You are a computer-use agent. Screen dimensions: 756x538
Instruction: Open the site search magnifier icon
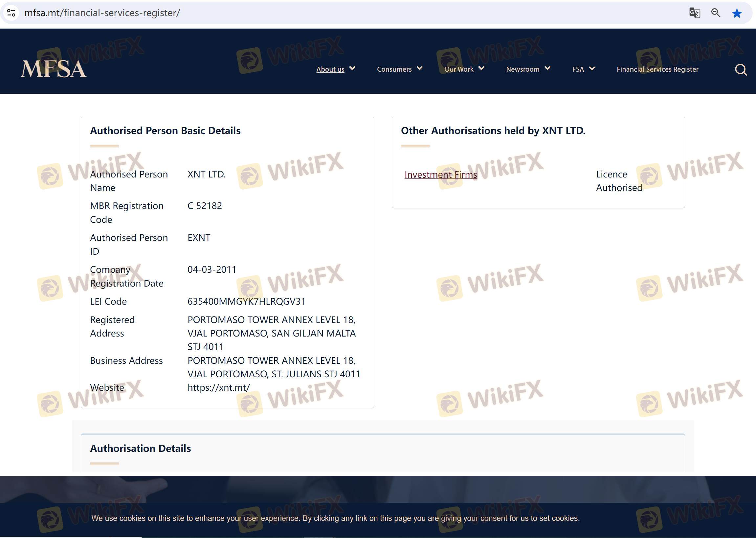(x=741, y=70)
